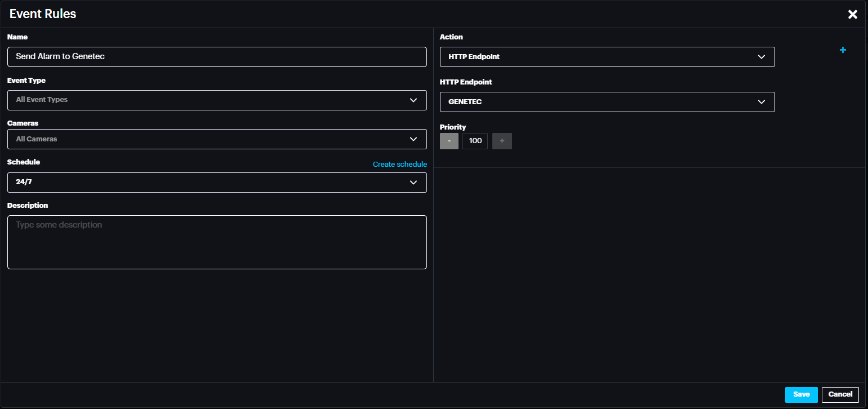The width and height of the screenshot is (868, 409).
Task: Click the chevron arrow in Event Type field
Action: (x=413, y=100)
